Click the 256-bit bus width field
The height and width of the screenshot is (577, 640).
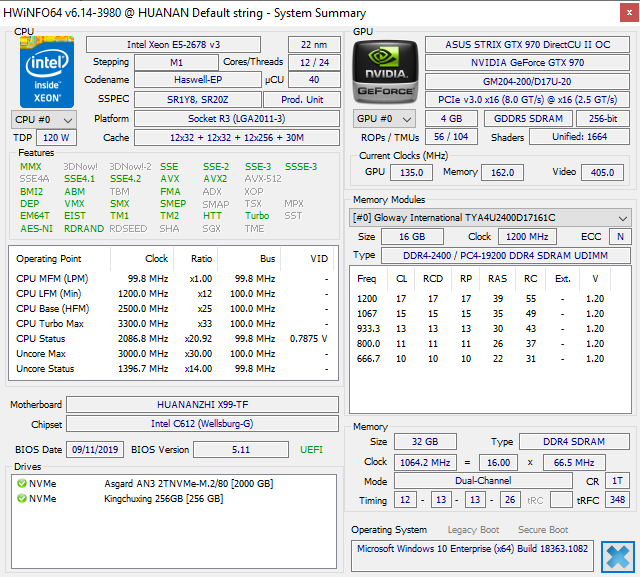[602, 119]
